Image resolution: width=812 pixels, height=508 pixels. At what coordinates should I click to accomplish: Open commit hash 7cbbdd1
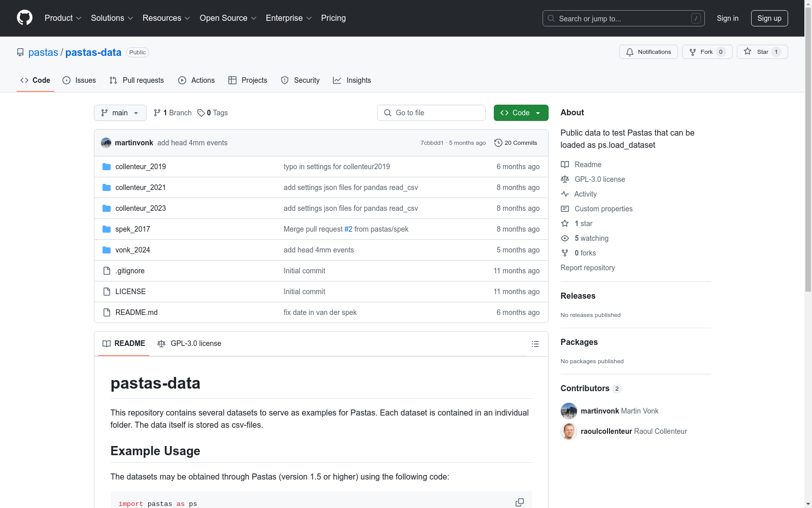click(432, 143)
